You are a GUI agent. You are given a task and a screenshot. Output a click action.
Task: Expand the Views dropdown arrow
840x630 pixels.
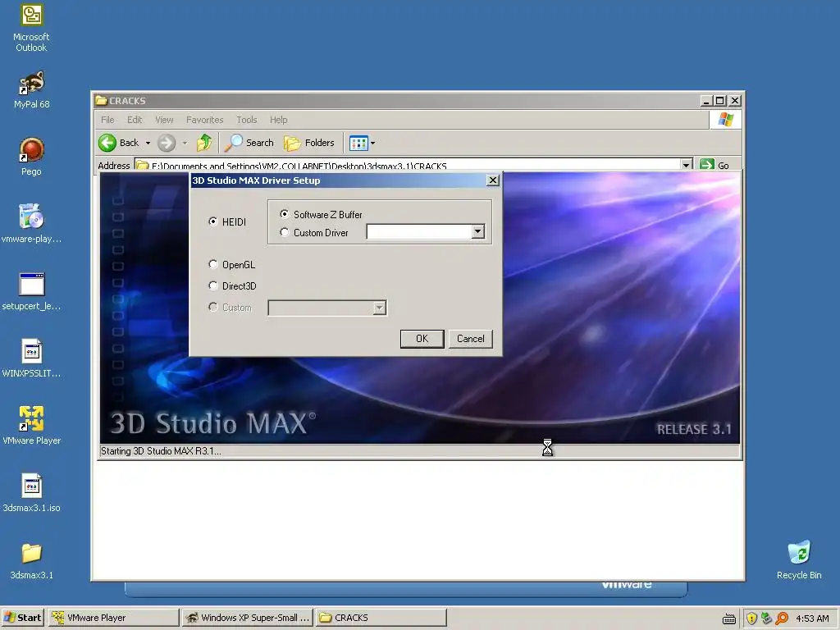tap(373, 143)
